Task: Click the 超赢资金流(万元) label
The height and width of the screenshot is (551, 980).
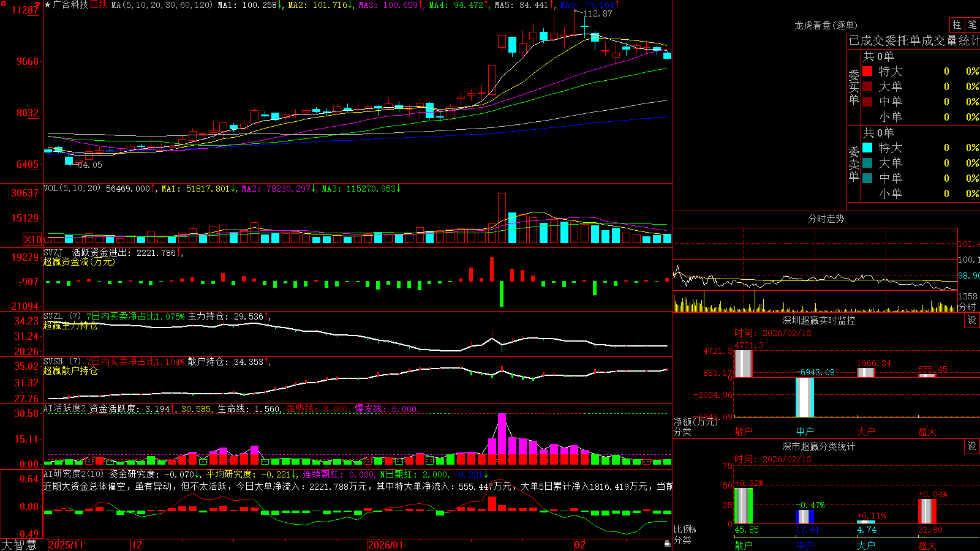Action: [79, 261]
